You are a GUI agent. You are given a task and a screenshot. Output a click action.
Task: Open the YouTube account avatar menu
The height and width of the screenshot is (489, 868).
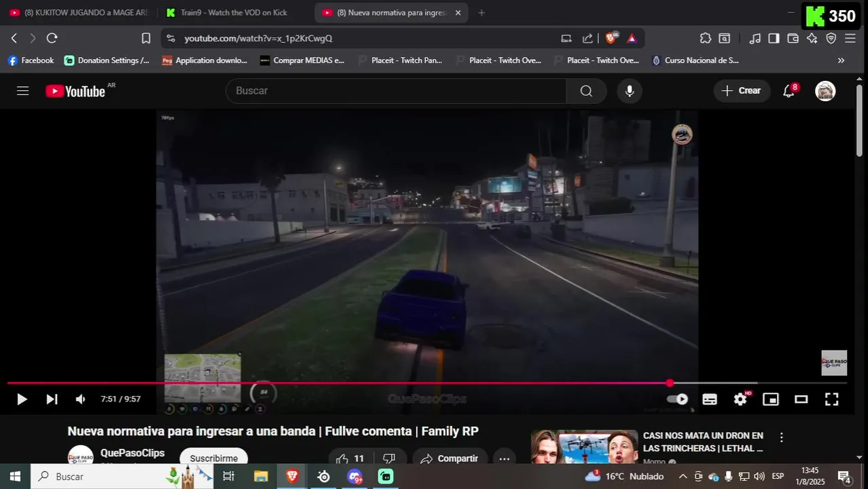click(x=825, y=91)
